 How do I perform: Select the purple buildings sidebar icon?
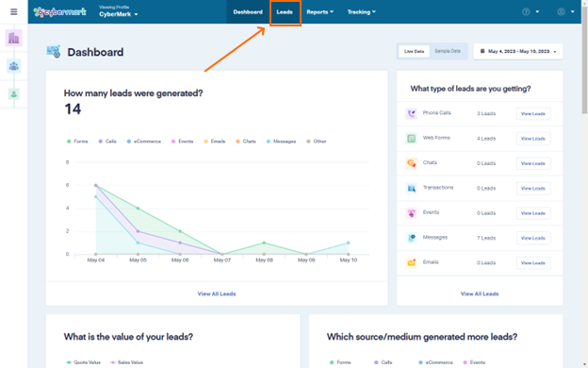pyautogui.click(x=14, y=38)
